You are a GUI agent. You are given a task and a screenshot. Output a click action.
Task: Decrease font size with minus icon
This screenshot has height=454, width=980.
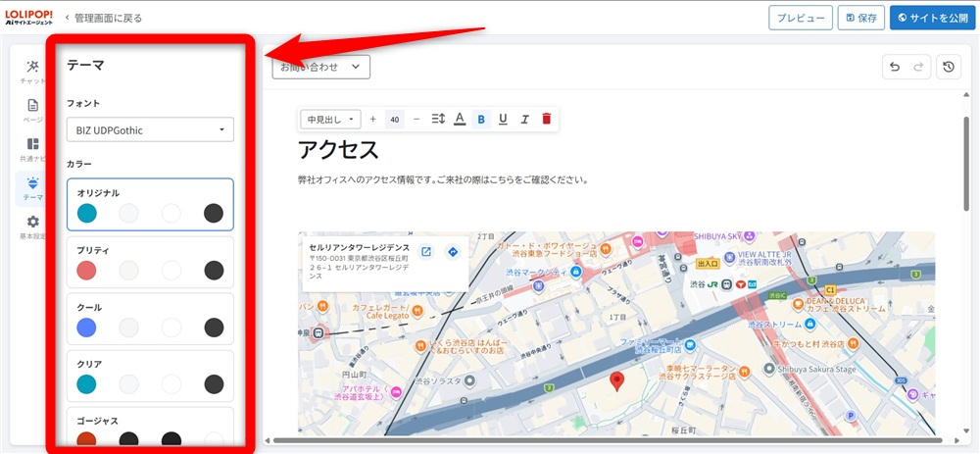click(x=416, y=119)
